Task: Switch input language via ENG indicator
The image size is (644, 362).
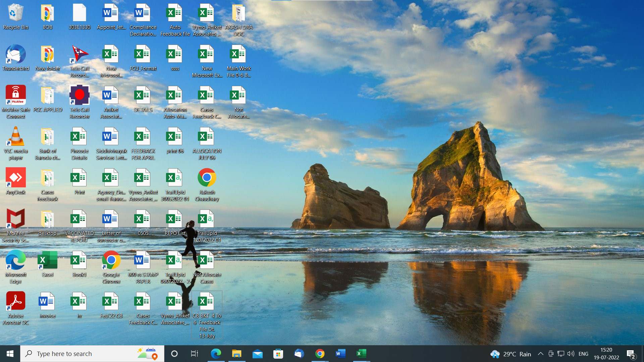Action: coord(583,354)
